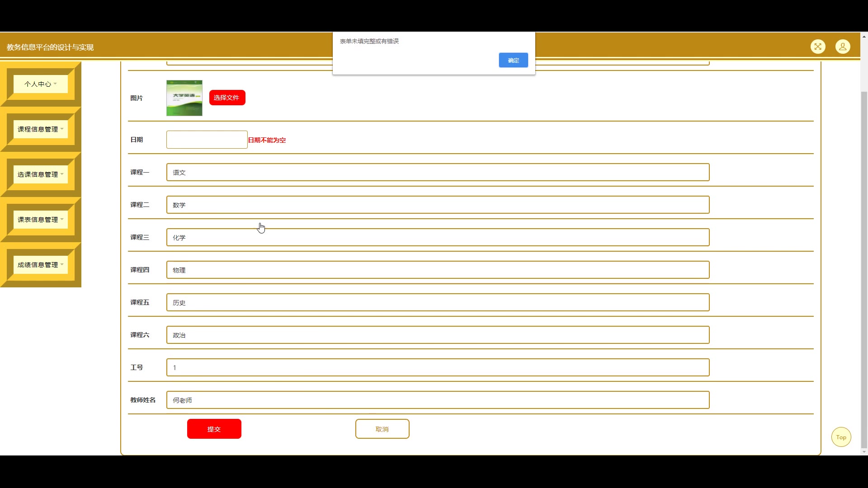Select the 工号 input field

(438, 367)
